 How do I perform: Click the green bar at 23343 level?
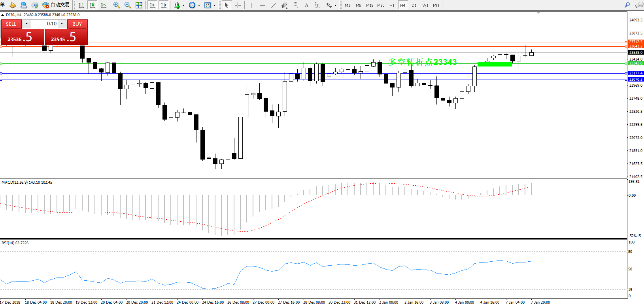click(x=495, y=64)
